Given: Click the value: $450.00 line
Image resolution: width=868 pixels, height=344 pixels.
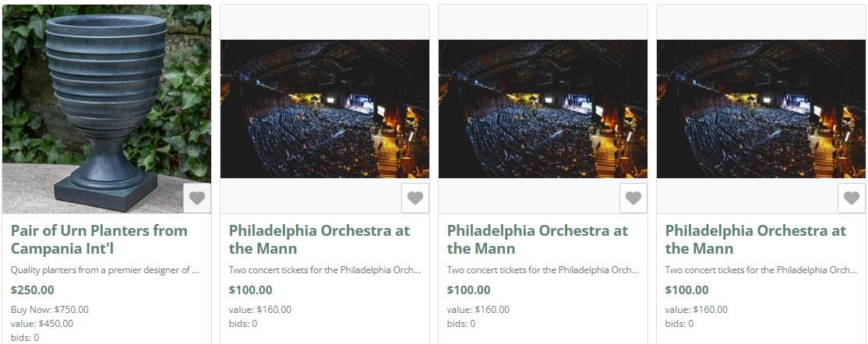Looking at the screenshot, I should coord(41,324).
